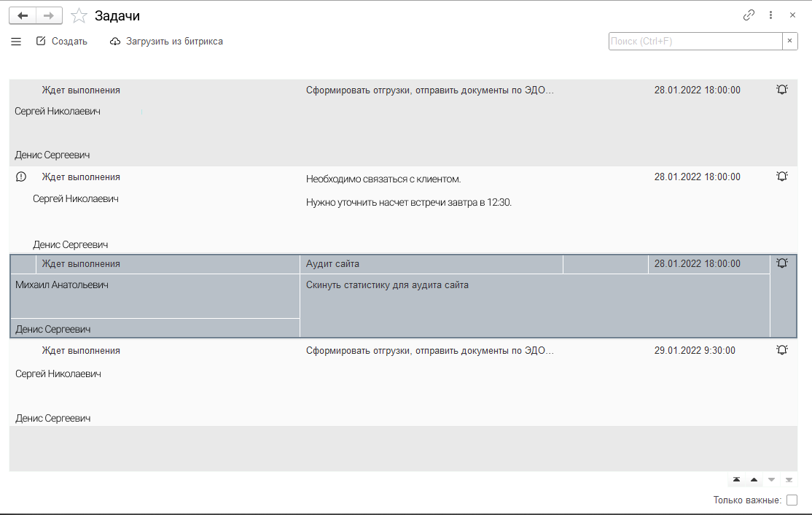
Task: Click the reminder bell of the first task
Action: pos(782,90)
